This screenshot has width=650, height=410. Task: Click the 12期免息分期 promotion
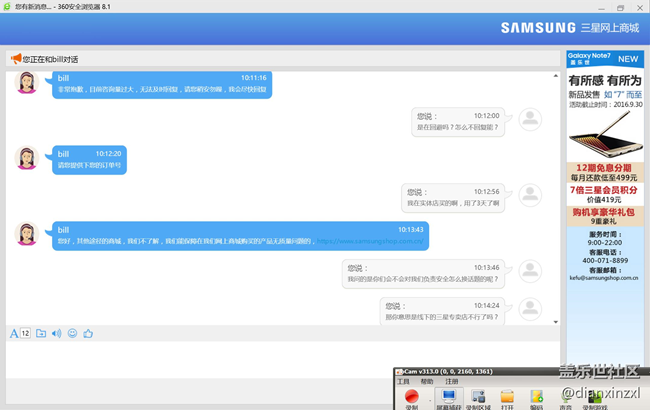[605, 172]
